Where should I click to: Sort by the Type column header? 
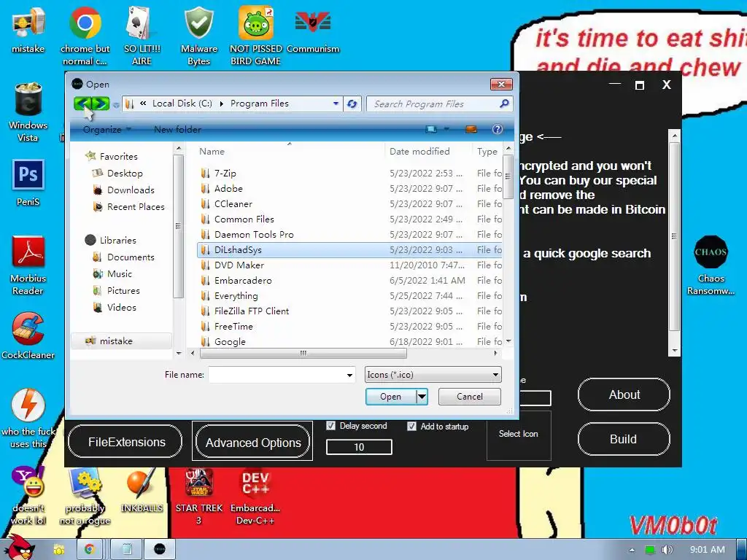(487, 152)
